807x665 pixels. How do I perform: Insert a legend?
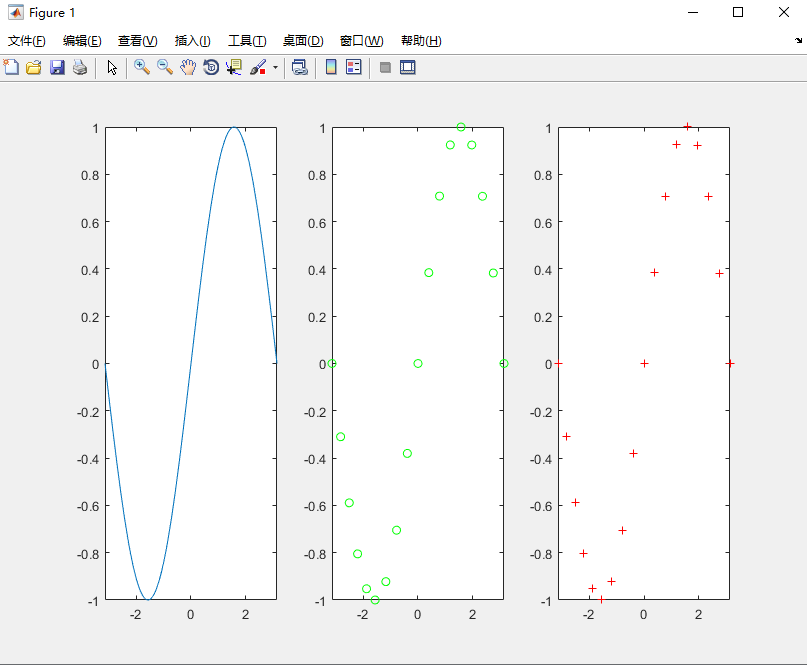click(352, 67)
